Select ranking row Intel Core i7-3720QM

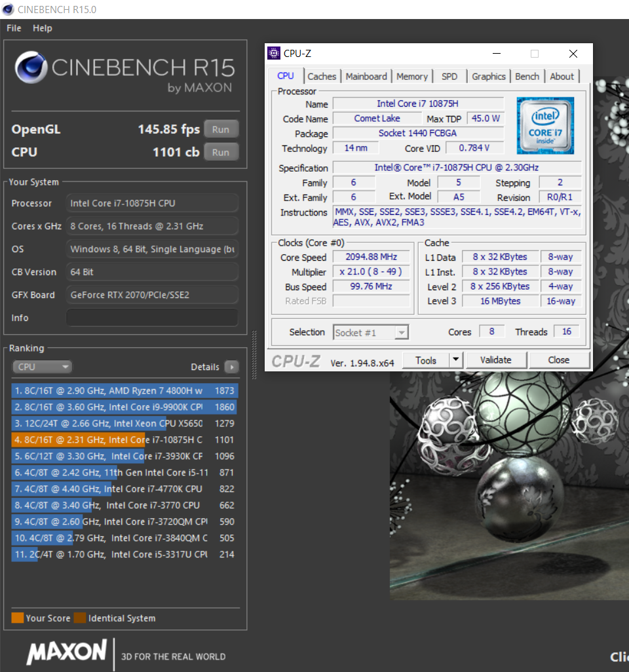click(x=124, y=521)
